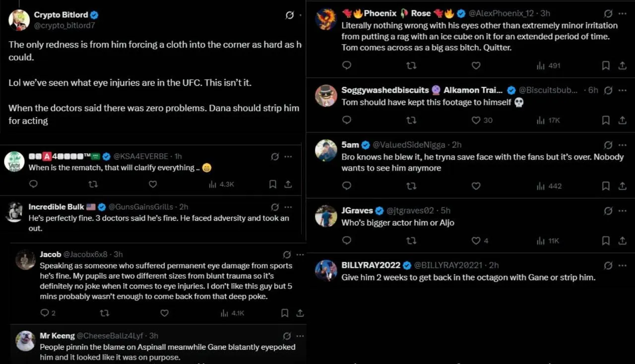
Task: Click the Grok icon on JGraves' tweet
Action: click(608, 211)
